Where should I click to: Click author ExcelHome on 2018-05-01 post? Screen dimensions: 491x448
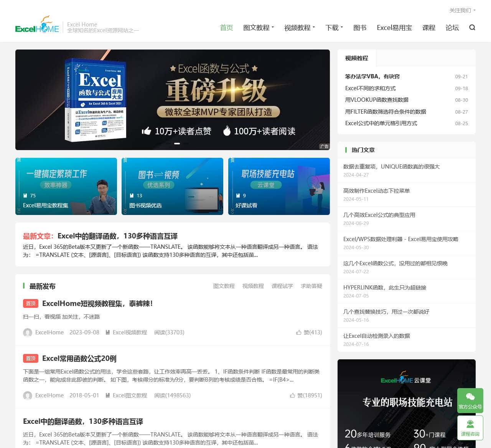49,395
